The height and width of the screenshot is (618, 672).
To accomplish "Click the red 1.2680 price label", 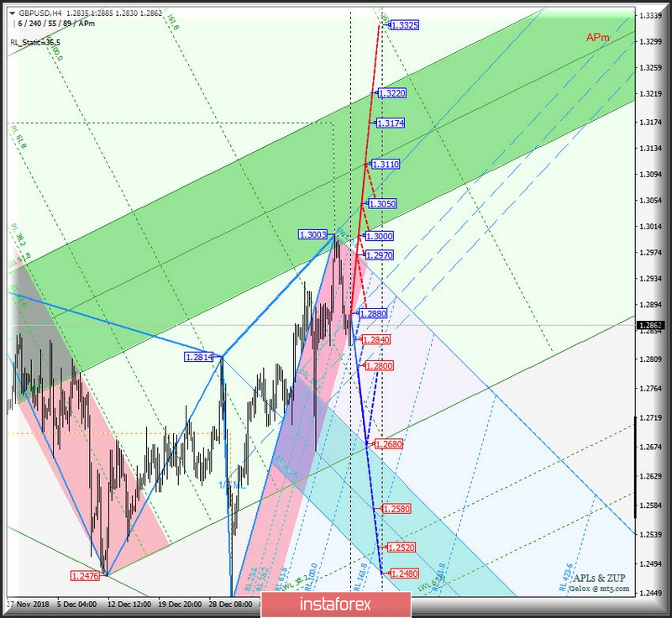I will click(389, 444).
